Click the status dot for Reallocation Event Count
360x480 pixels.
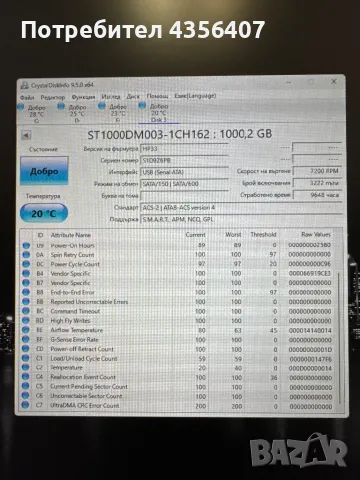tap(26, 377)
